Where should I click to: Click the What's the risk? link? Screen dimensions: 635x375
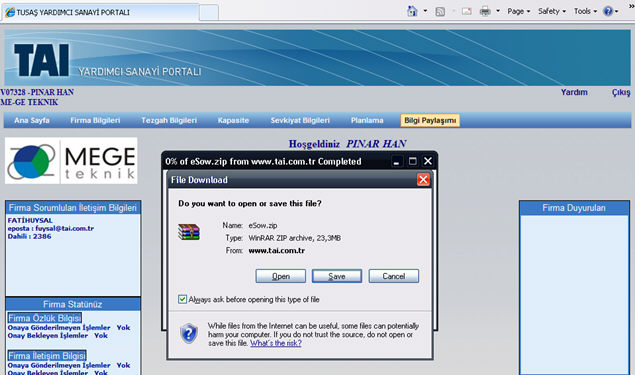point(276,343)
